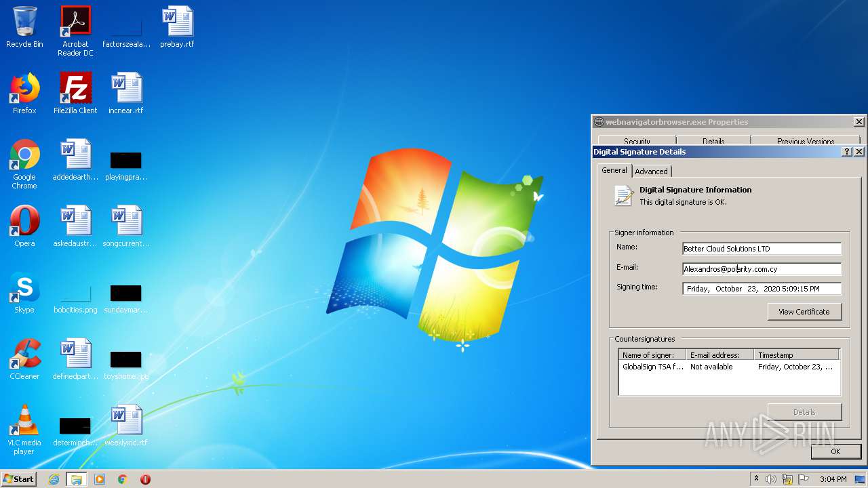Select the askedaustr document icon
Image resolution: width=868 pixels, height=488 pixels.
click(75, 226)
